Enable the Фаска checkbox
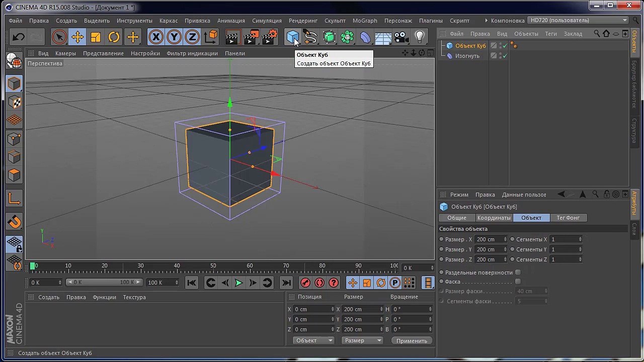The image size is (644, 362). click(x=518, y=282)
